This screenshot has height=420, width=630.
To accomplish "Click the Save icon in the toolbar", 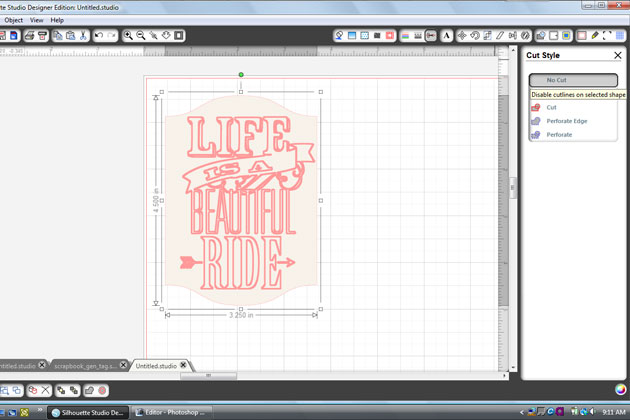I will tap(13, 36).
